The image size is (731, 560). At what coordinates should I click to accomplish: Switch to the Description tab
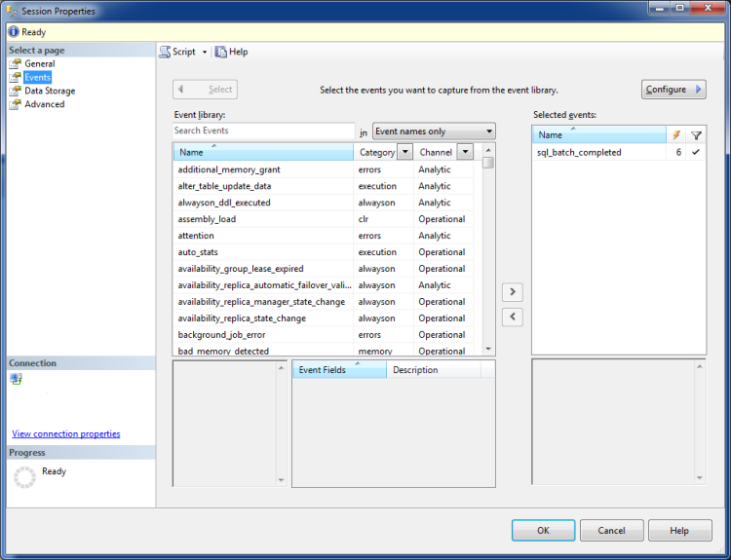pyautogui.click(x=434, y=370)
